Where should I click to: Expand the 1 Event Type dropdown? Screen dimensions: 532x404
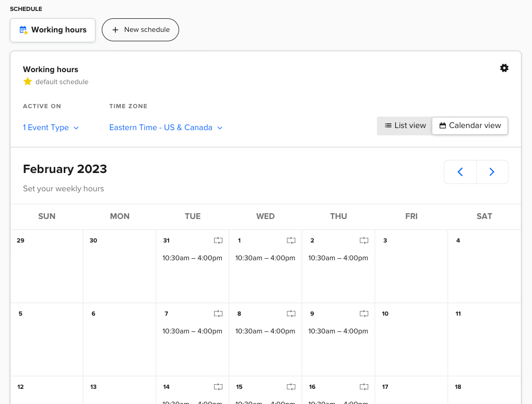[51, 128]
